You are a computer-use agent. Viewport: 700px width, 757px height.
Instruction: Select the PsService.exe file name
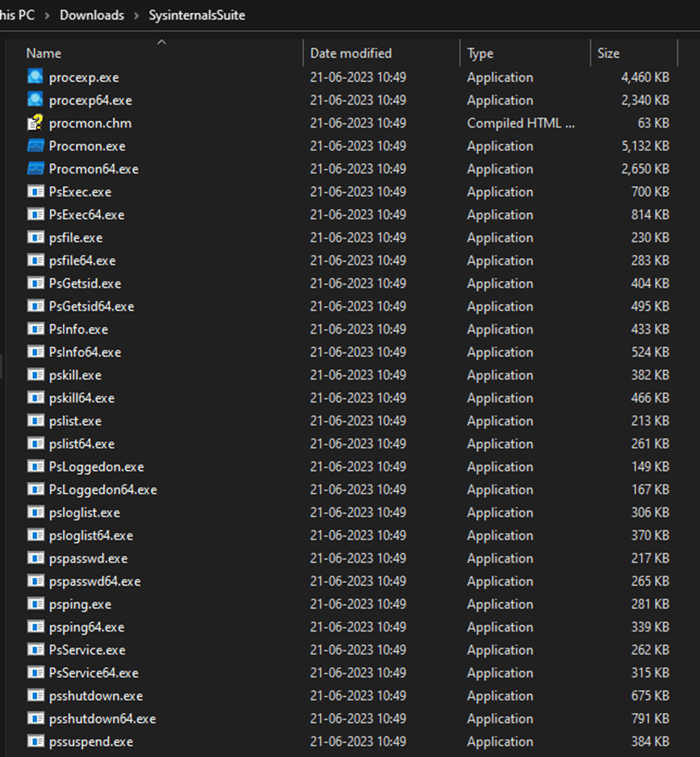tap(87, 650)
